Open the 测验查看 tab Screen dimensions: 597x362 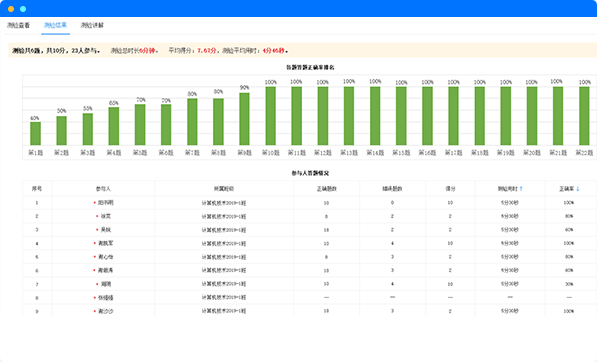[18, 25]
